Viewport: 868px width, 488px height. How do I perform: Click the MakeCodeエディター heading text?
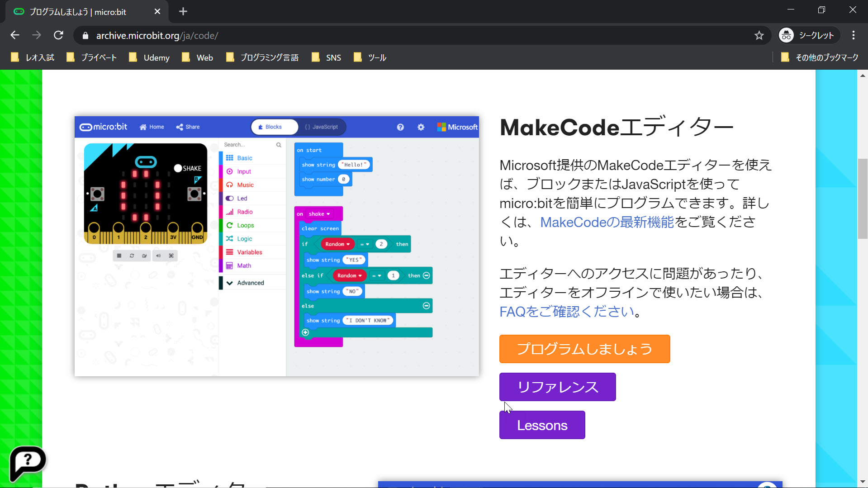(617, 128)
